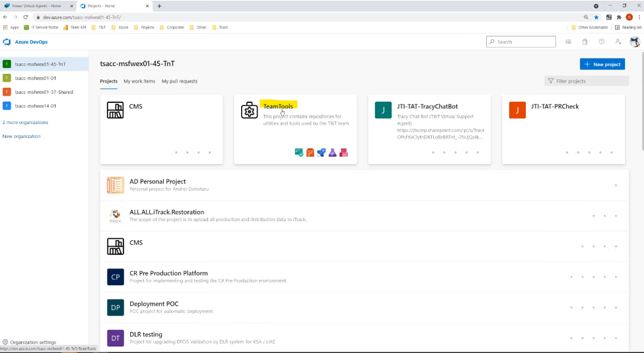Select tsacc-msfwex14-01 organization
The height and width of the screenshot is (353, 644).
click(x=44, y=106)
